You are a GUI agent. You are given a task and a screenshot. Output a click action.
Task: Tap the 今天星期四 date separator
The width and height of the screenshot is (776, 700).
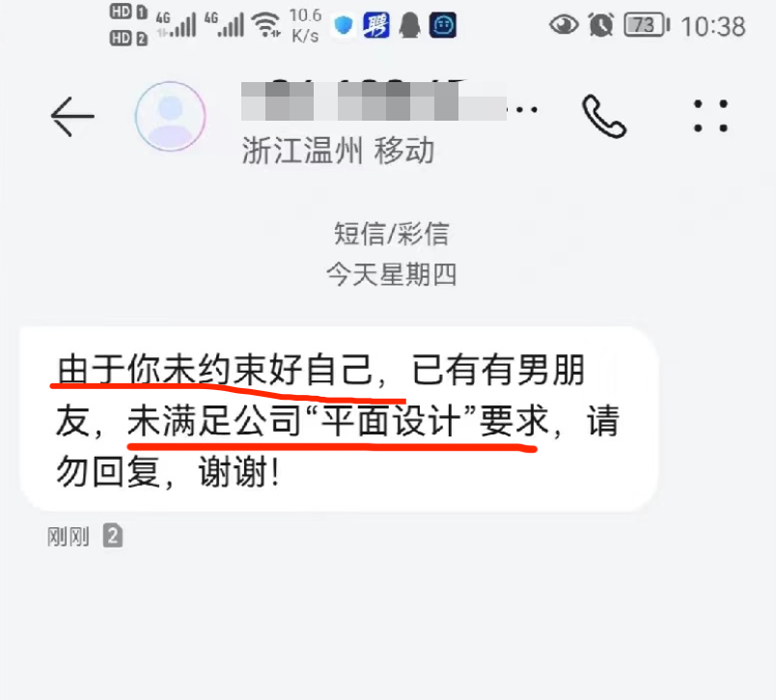click(x=391, y=274)
